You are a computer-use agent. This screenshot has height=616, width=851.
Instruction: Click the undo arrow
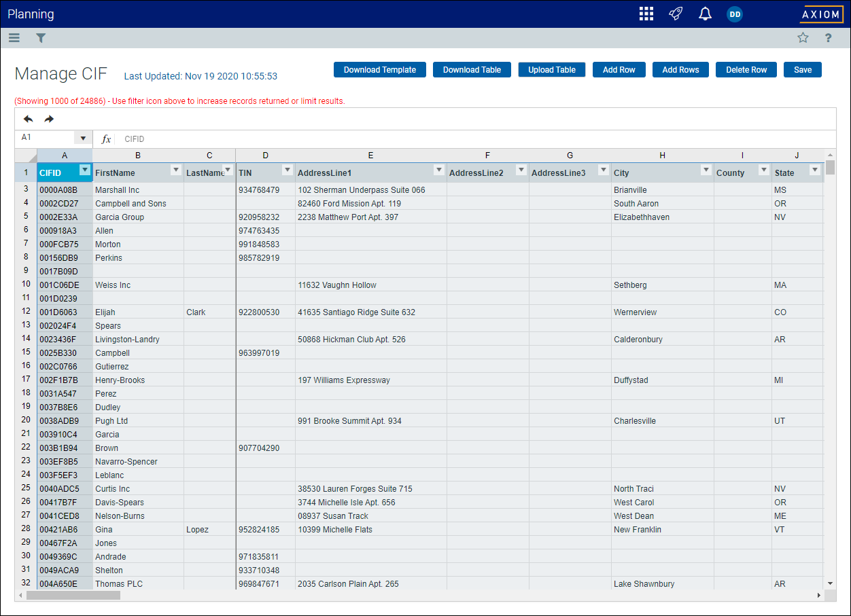coord(28,119)
